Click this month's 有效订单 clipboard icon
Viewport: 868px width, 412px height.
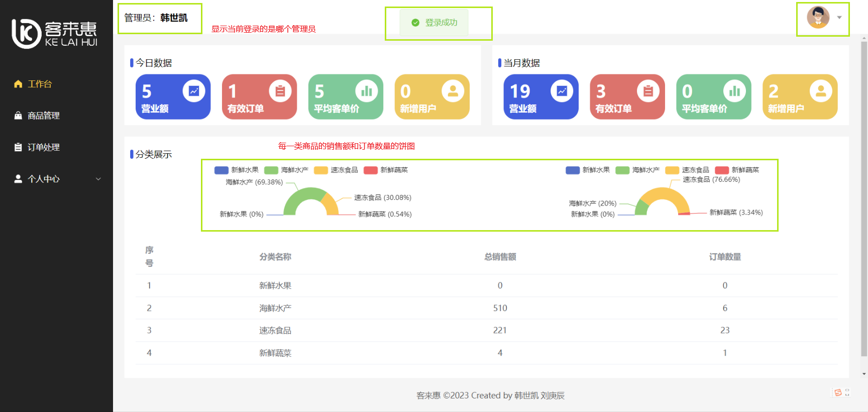click(648, 91)
